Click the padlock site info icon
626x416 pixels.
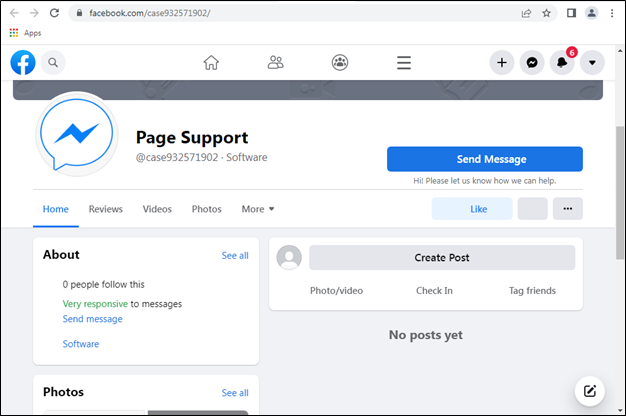pos(79,13)
